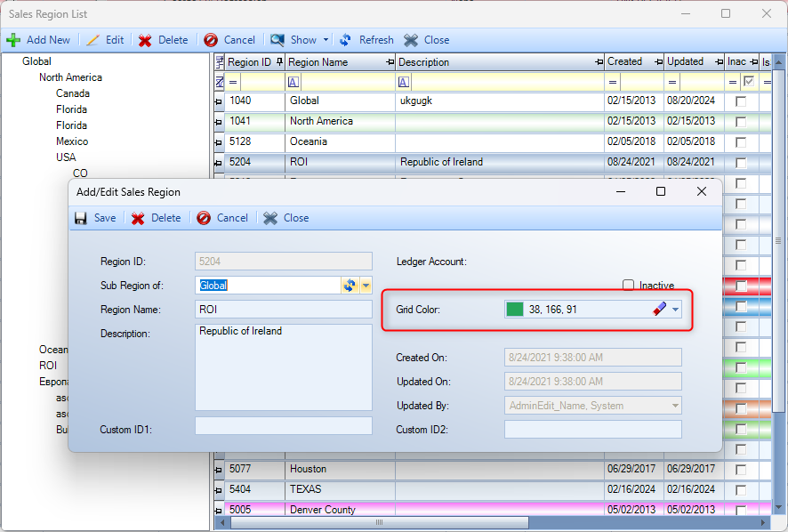
Task: Click the Refresh button label
Action: click(x=376, y=40)
